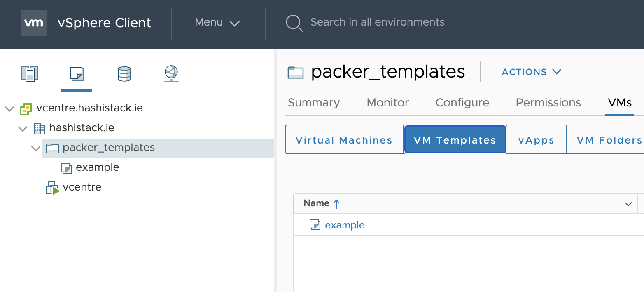Open the Menu dropdown

[217, 22]
